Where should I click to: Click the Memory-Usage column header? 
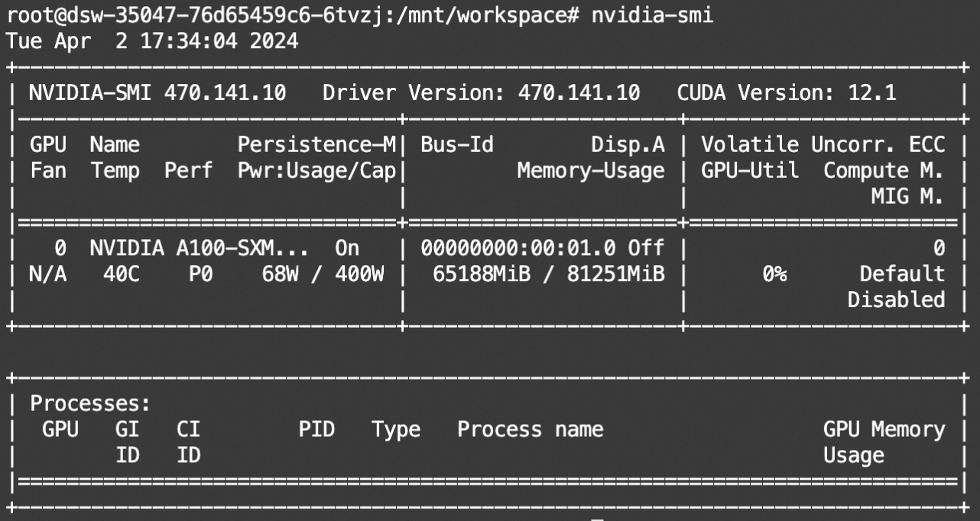(x=590, y=170)
